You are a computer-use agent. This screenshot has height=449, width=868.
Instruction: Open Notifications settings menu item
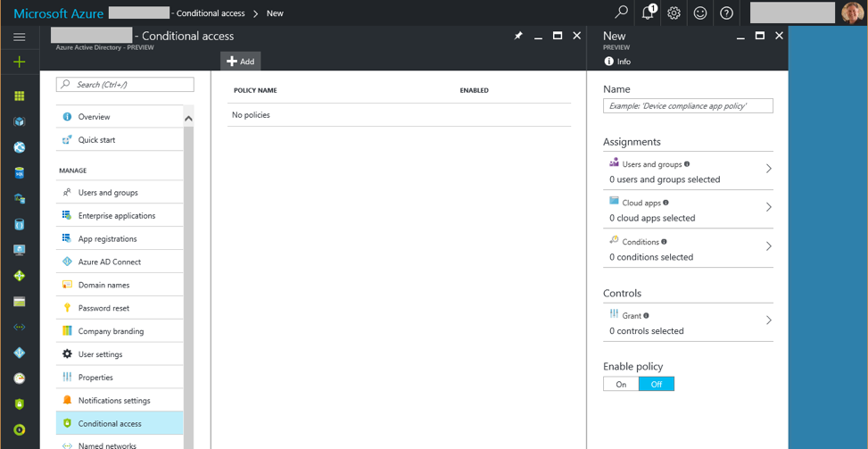[120, 401]
